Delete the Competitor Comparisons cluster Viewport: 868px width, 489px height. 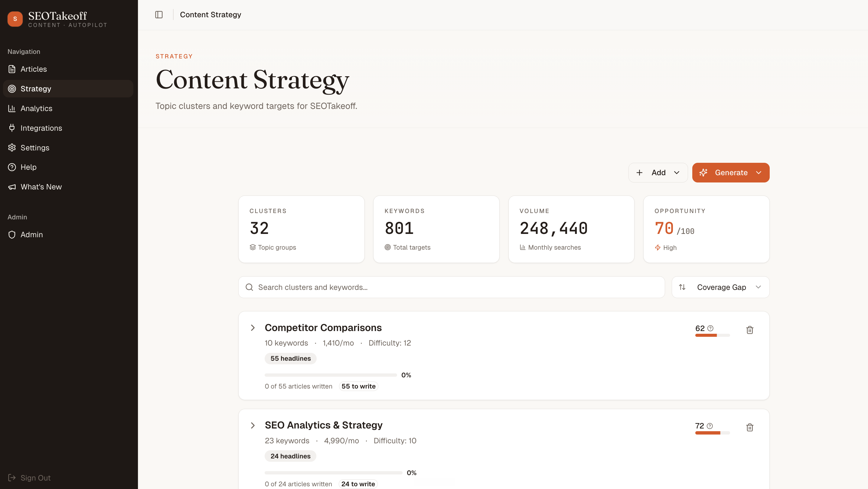(749, 330)
